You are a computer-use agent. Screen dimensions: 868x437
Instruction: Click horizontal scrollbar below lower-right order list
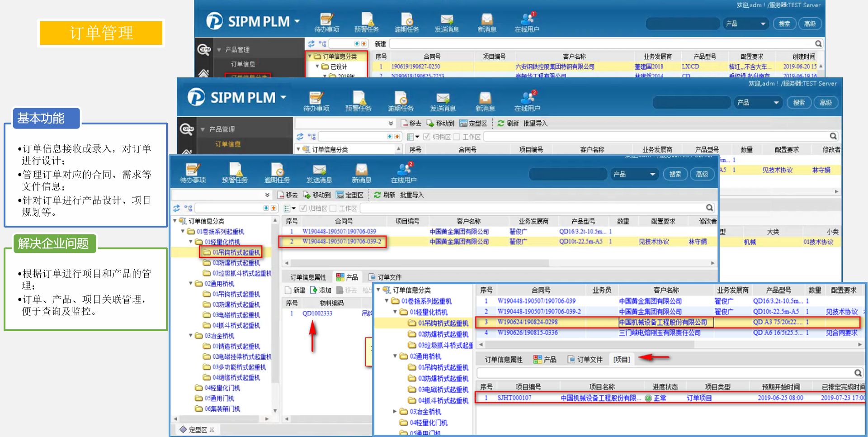669,345
